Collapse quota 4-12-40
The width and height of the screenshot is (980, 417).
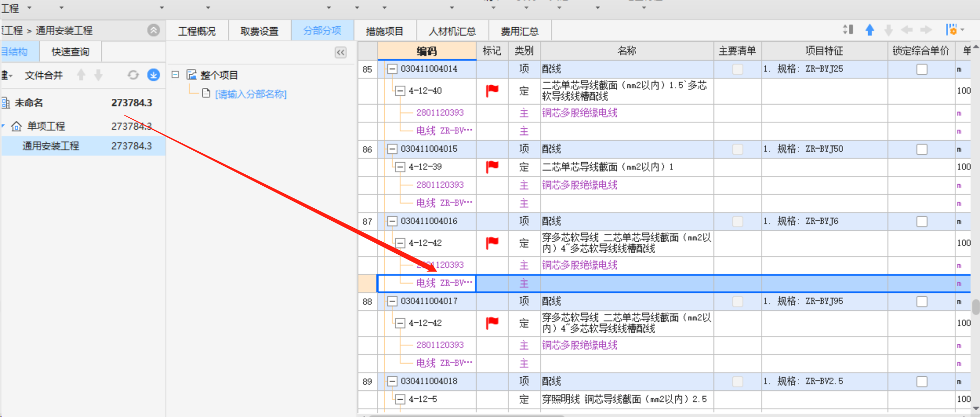pyautogui.click(x=400, y=91)
